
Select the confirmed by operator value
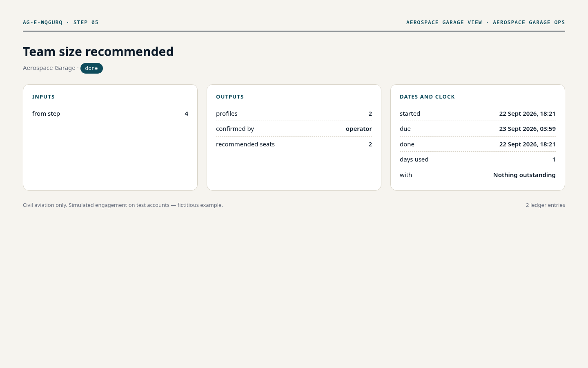click(359, 129)
